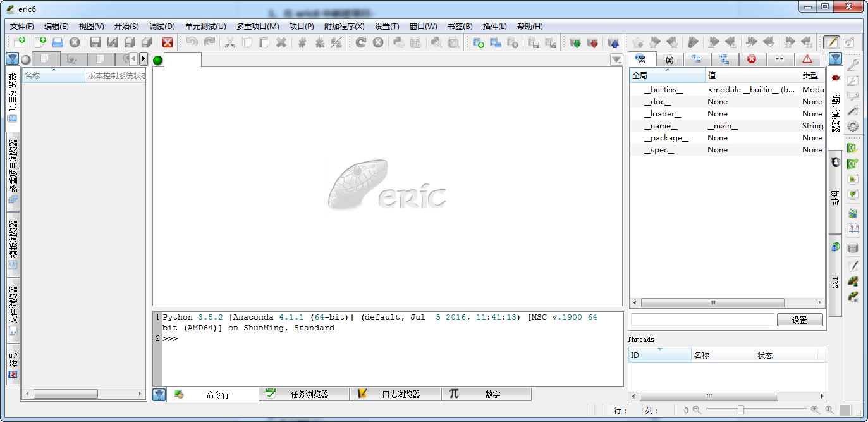Click the green down-arrow project icon

[x=575, y=42]
